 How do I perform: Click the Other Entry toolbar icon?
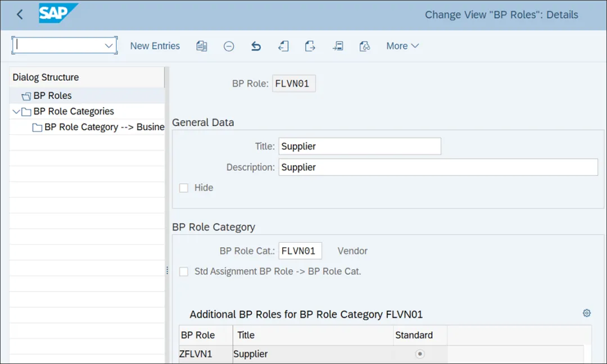pos(338,46)
